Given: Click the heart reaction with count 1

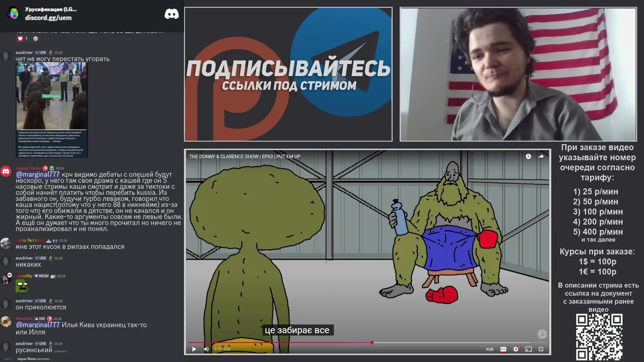Looking at the screenshot, I should coord(23,39).
